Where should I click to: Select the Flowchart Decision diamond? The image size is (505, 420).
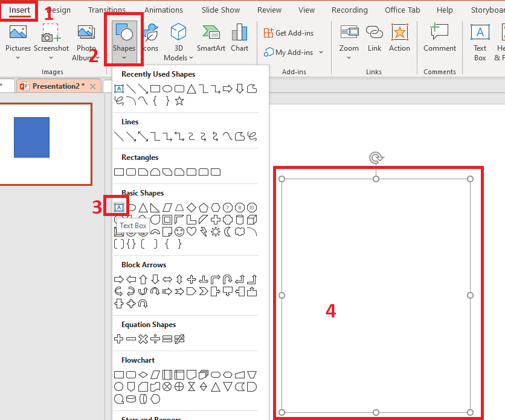[143, 375]
